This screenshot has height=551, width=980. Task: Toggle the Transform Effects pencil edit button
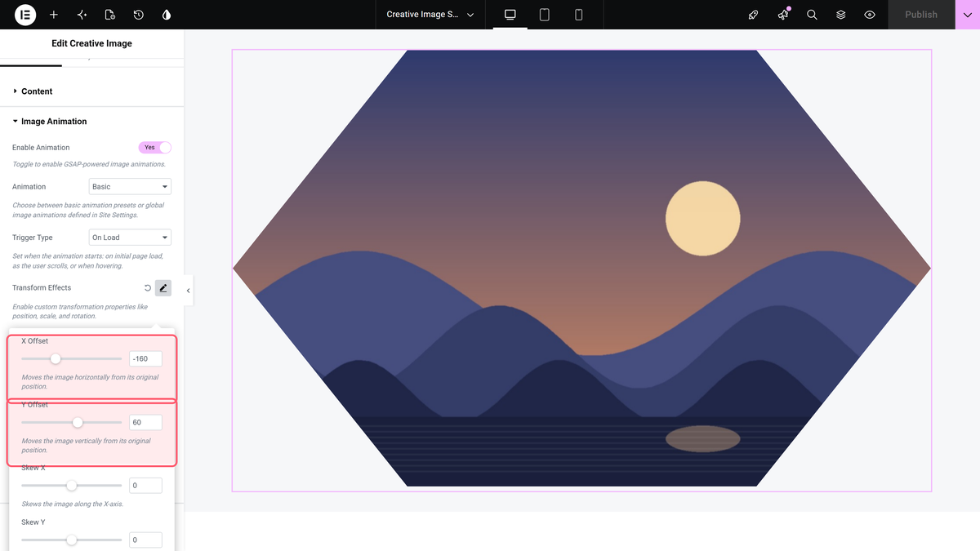[163, 288]
